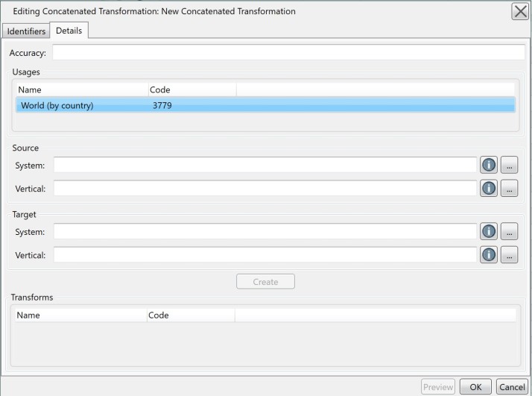532x396 pixels.
Task: Open browse button for Target System
Action: coord(509,232)
